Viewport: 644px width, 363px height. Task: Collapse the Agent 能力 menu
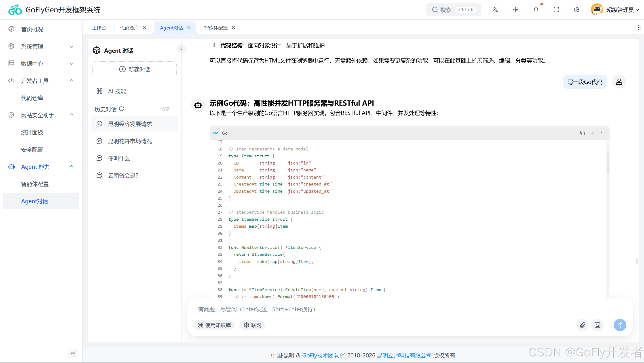pos(41,167)
